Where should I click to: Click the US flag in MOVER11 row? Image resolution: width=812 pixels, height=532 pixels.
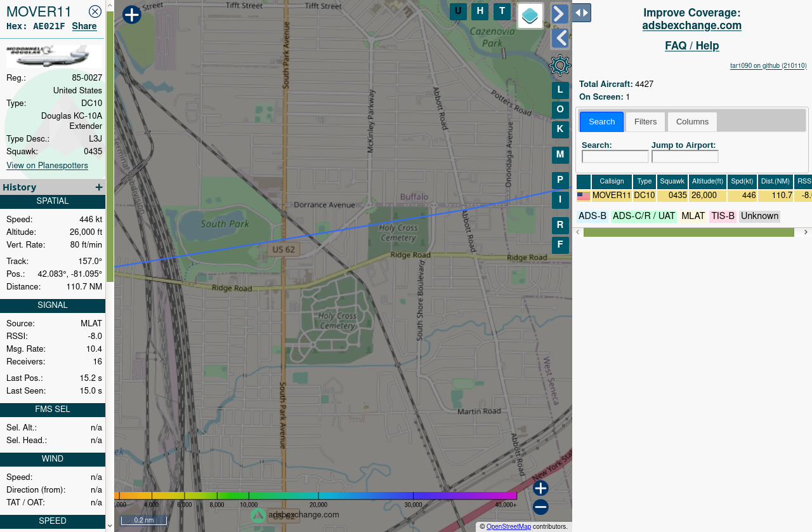[584, 197]
